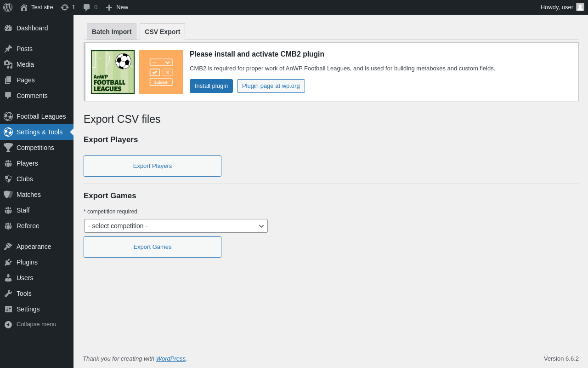This screenshot has width=588, height=368.
Task: Open Dashboard menu item
Action: (x=37, y=28)
